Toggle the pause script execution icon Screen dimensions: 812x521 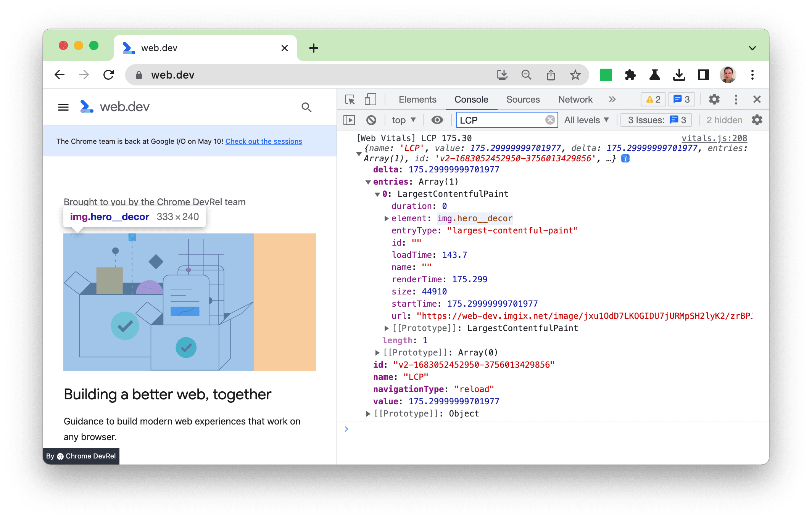pos(349,121)
